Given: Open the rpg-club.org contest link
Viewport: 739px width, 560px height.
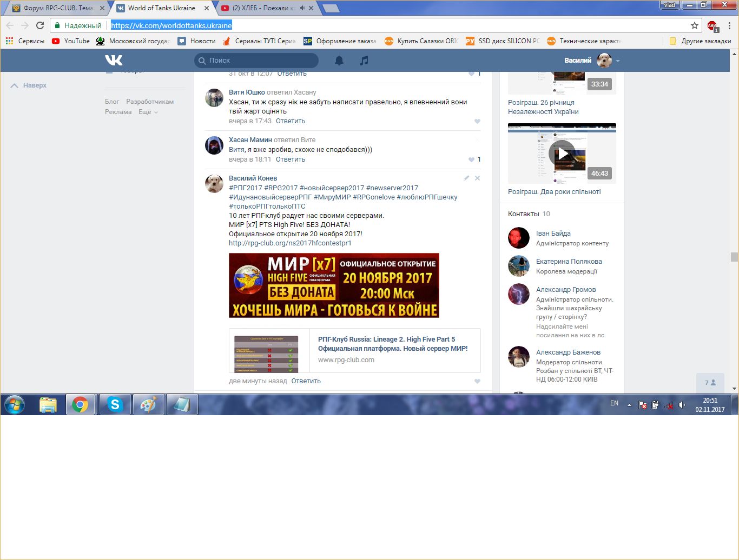Looking at the screenshot, I should tap(290, 243).
